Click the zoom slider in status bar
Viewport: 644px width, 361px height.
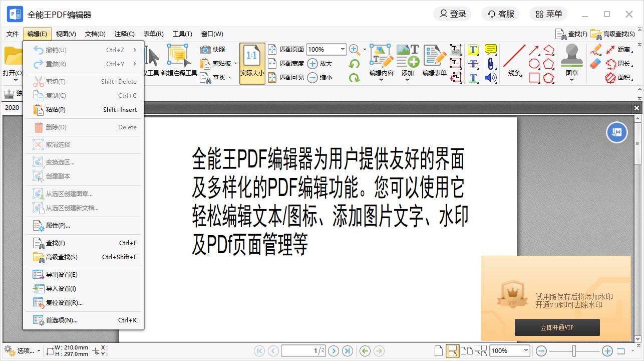tap(574, 351)
